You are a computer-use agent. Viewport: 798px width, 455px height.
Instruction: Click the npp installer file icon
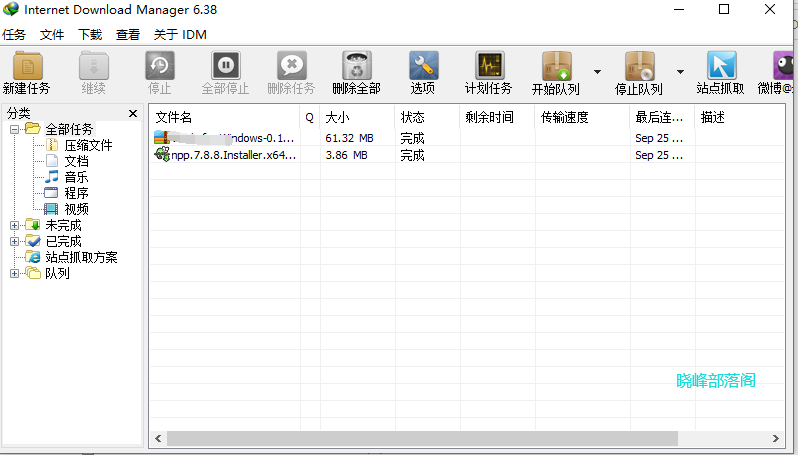162,155
